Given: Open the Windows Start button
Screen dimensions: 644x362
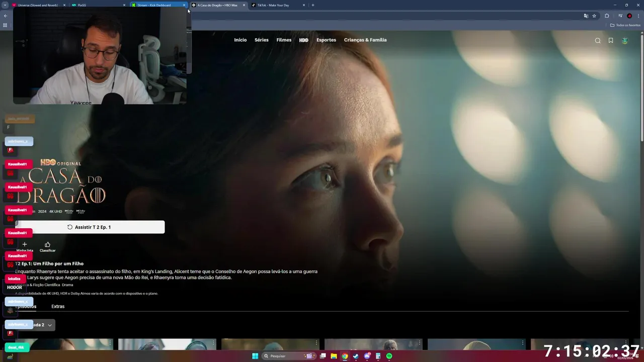Looking at the screenshot, I should click(x=255, y=356).
